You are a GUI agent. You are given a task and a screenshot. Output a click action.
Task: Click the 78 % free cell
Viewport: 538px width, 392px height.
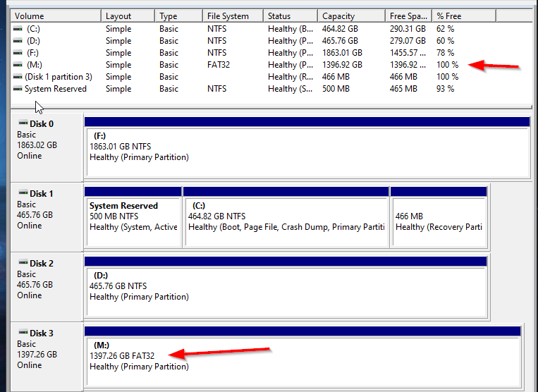[x=446, y=53]
